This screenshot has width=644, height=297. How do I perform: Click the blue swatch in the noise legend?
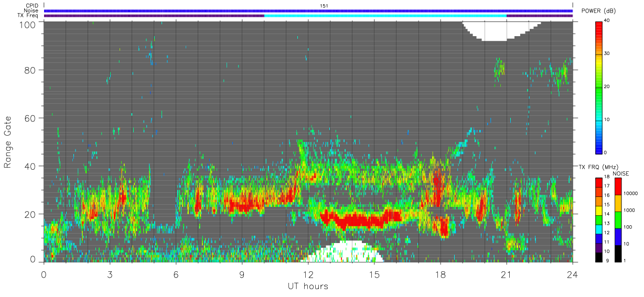tap(617, 236)
